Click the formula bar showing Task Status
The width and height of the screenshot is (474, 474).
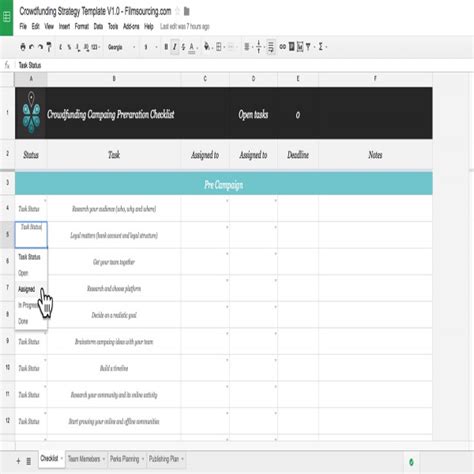coord(243,65)
